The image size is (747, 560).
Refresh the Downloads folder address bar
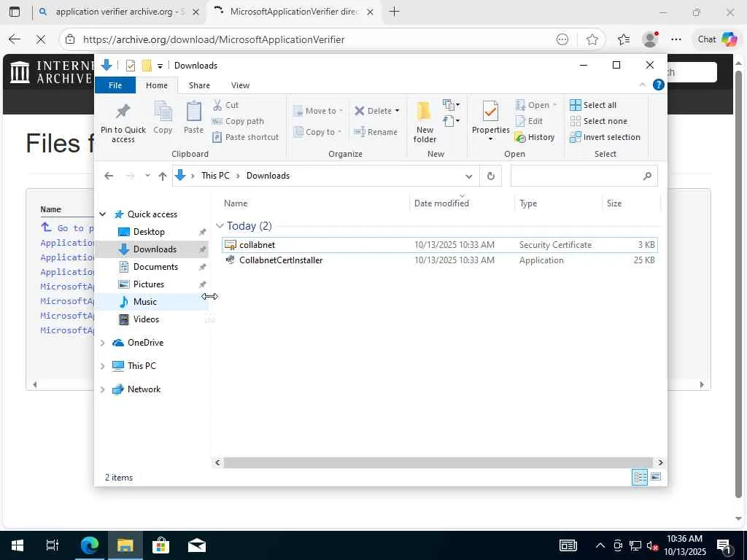(x=490, y=176)
